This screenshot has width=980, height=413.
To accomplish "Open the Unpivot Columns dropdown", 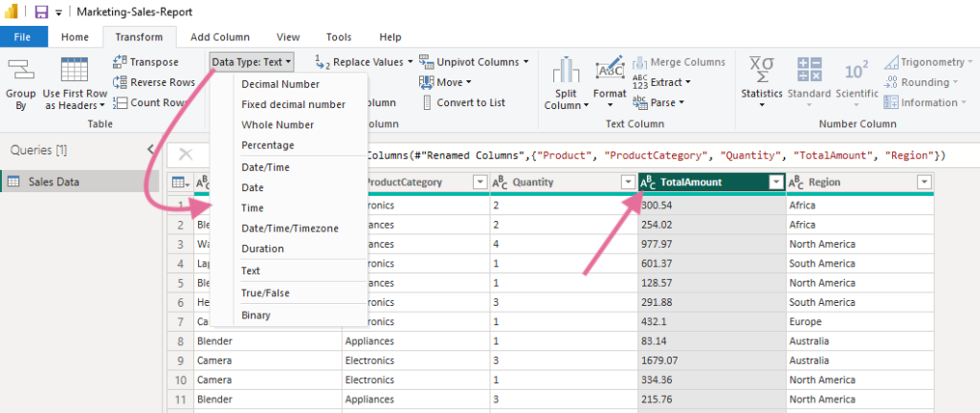I will pos(474,62).
